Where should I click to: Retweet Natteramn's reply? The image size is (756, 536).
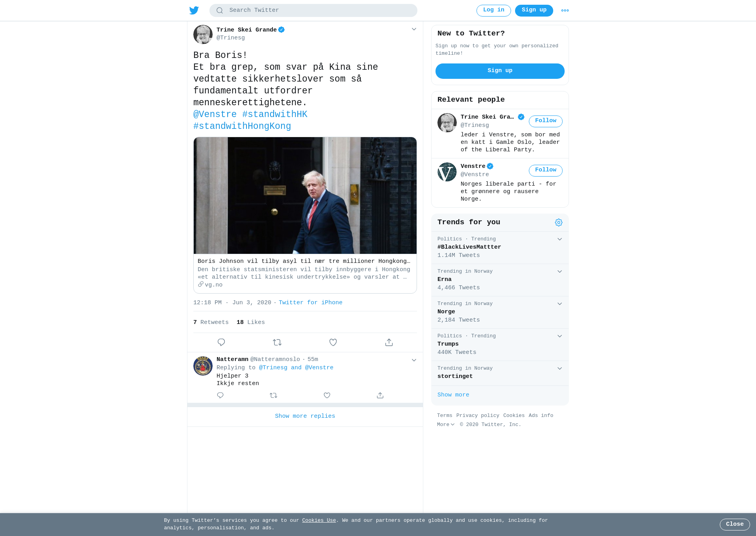click(x=274, y=395)
